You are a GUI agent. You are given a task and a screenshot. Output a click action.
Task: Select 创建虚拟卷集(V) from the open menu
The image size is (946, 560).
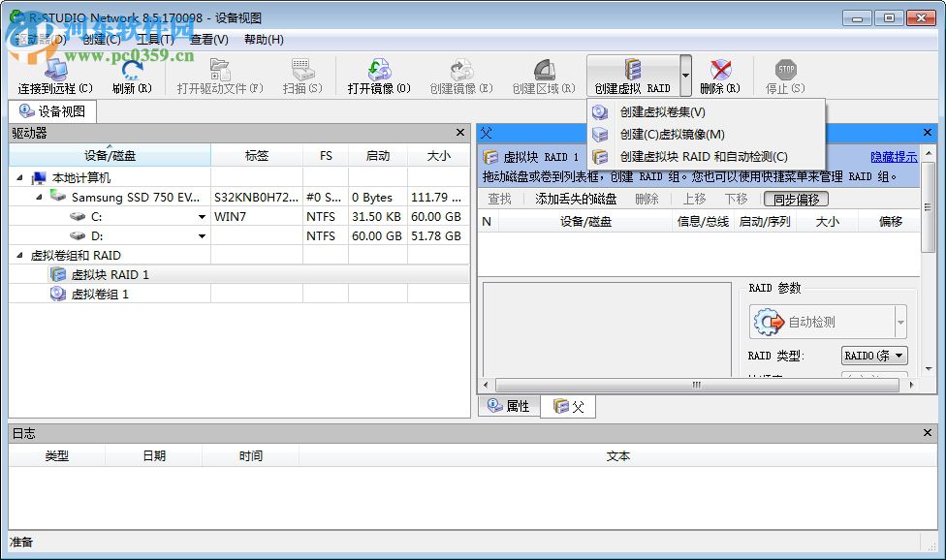click(x=660, y=112)
